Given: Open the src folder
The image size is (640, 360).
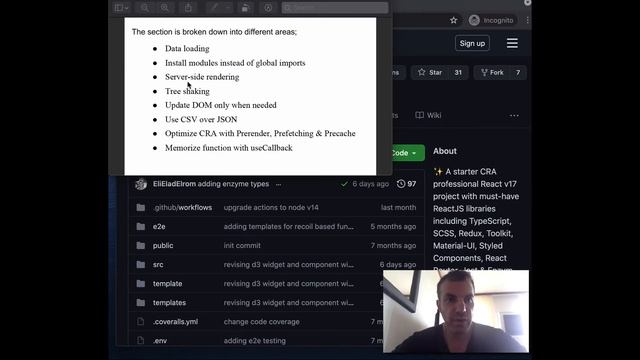Looking at the screenshot, I should (158, 264).
